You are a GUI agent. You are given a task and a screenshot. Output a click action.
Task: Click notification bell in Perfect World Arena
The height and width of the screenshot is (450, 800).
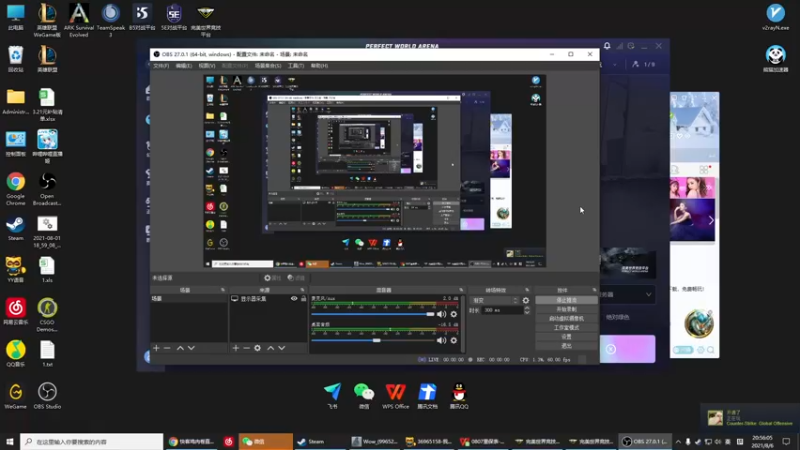point(607,46)
